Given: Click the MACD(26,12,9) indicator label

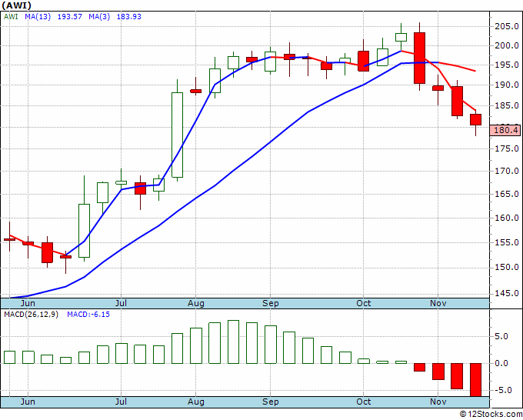Looking at the screenshot, I should coord(31,315).
